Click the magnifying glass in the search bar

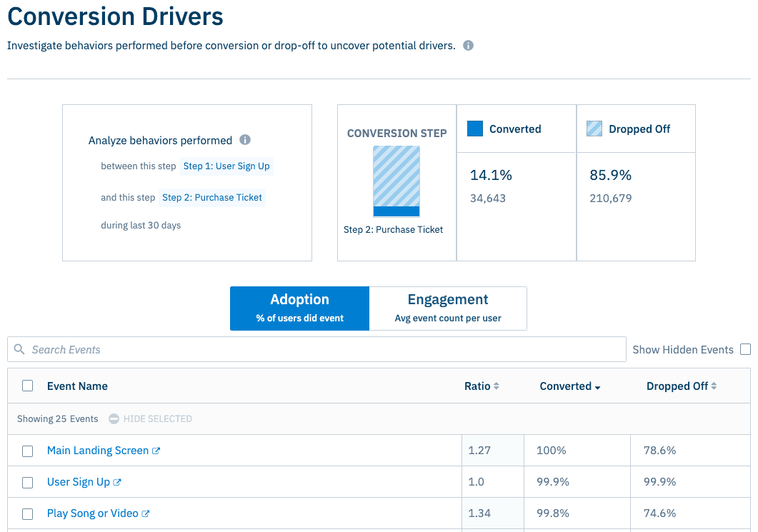coord(19,349)
